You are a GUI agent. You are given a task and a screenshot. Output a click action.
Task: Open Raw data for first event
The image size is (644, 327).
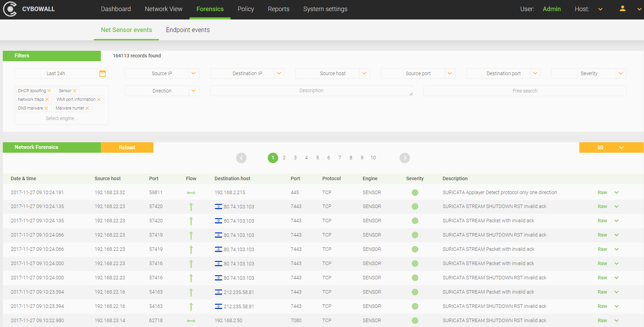click(x=602, y=192)
